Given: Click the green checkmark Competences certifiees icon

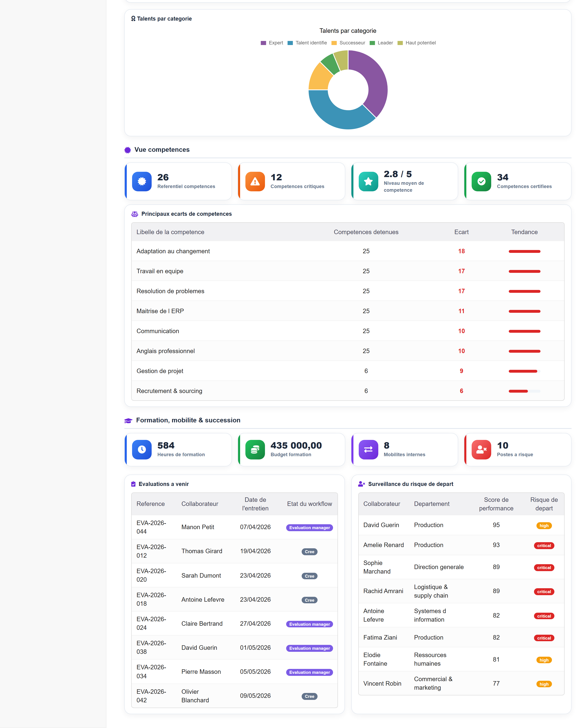Looking at the screenshot, I should [481, 182].
